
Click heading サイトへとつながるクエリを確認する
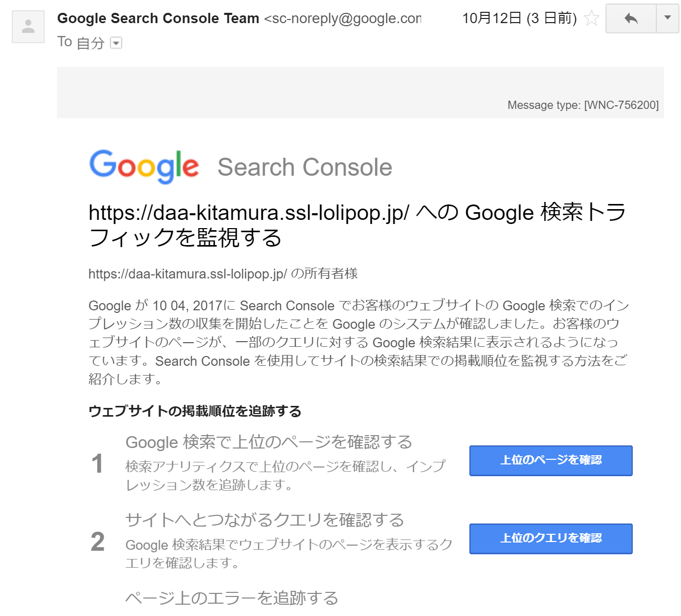264,520
